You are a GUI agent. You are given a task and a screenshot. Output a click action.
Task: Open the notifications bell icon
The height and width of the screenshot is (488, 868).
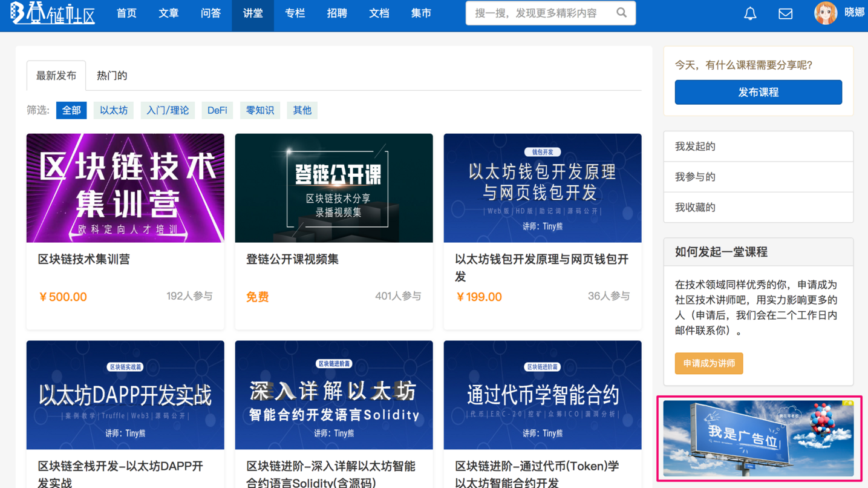click(x=750, y=13)
